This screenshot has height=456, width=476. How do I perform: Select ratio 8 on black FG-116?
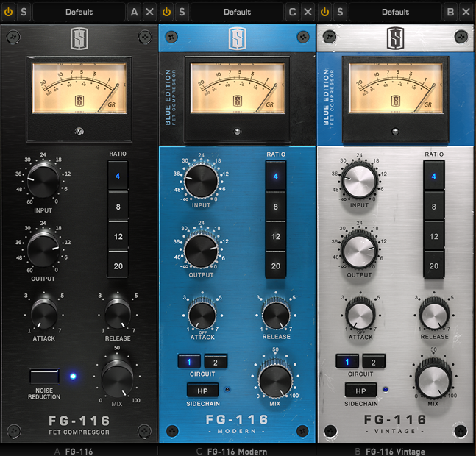118,207
